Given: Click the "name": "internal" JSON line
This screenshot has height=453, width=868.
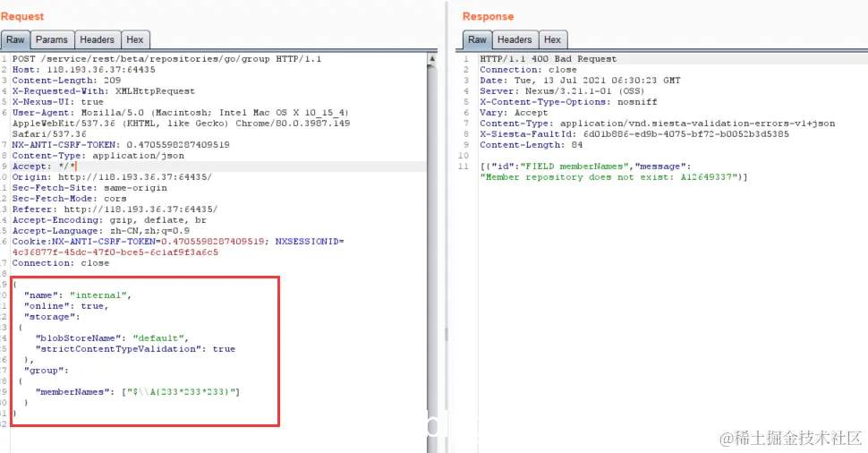Looking at the screenshot, I should coord(78,295).
